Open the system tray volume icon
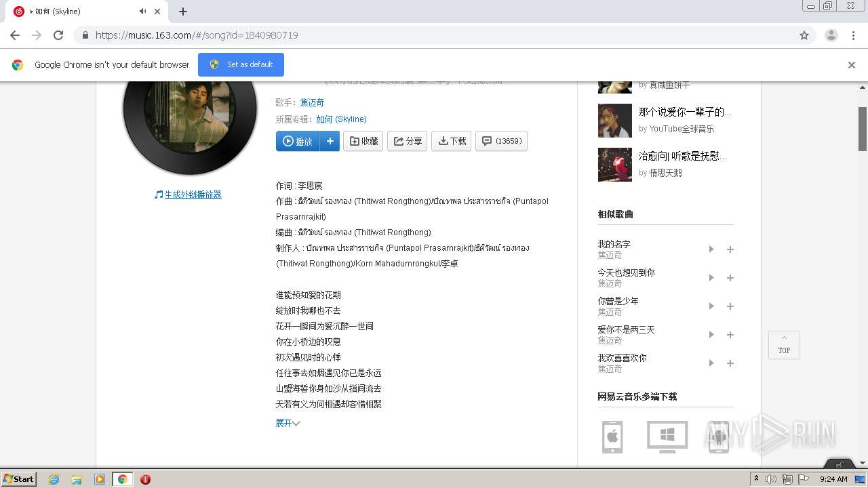This screenshot has height=488, width=868. 771,479
